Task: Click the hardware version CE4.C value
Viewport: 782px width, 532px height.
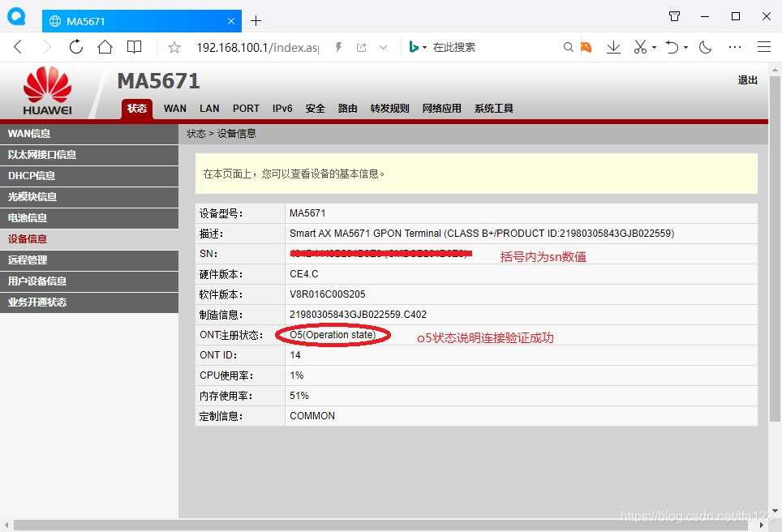Action: (303, 274)
